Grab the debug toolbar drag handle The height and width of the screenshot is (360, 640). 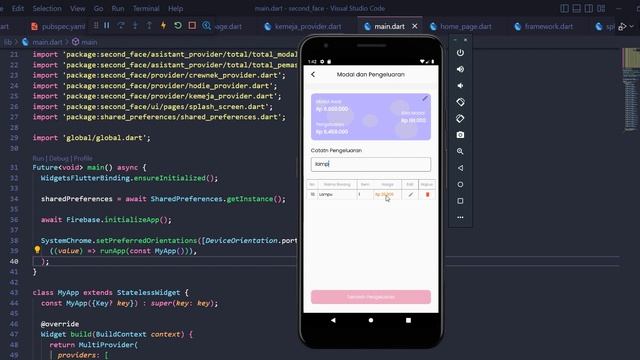point(96,26)
